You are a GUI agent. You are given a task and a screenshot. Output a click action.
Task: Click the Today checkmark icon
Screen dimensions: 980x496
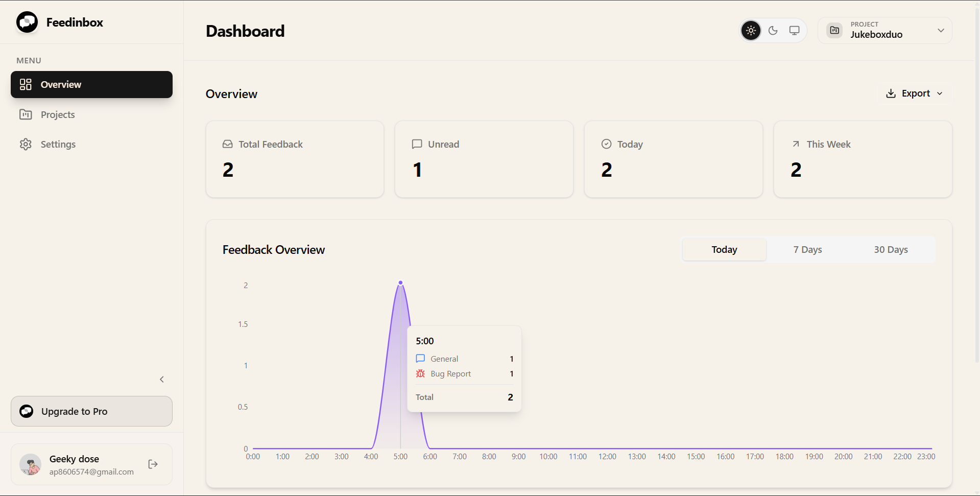[x=606, y=144]
